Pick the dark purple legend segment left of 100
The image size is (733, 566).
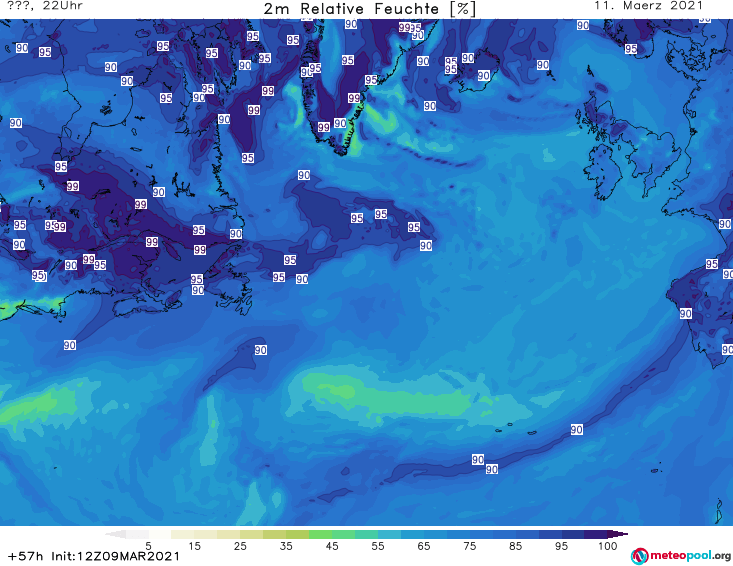click(596, 534)
